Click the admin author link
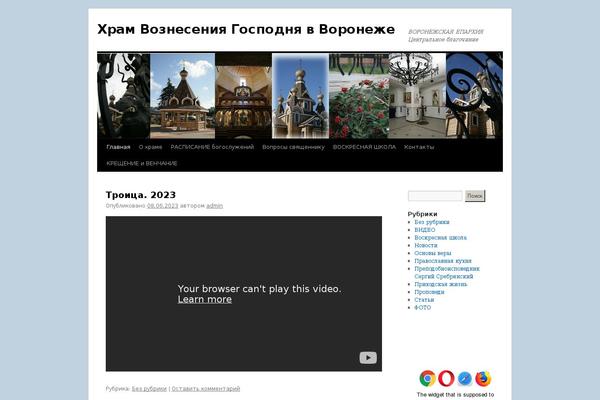The image size is (600, 400). pyautogui.click(x=215, y=206)
